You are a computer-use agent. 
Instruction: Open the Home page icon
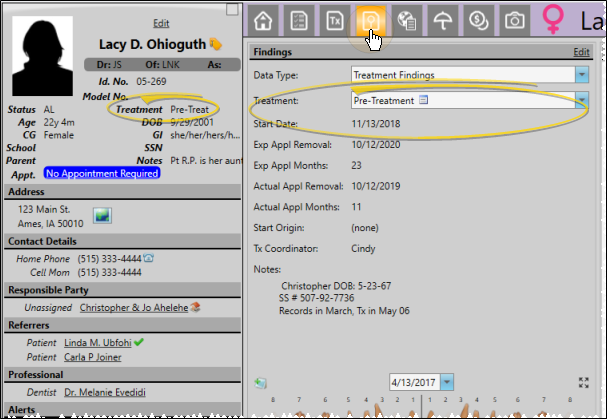click(265, 20)
